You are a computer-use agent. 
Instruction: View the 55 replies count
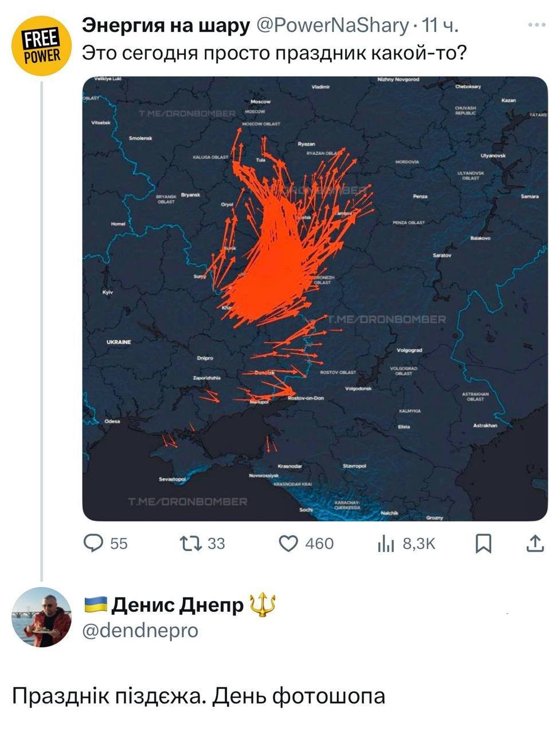coord(119,544)
